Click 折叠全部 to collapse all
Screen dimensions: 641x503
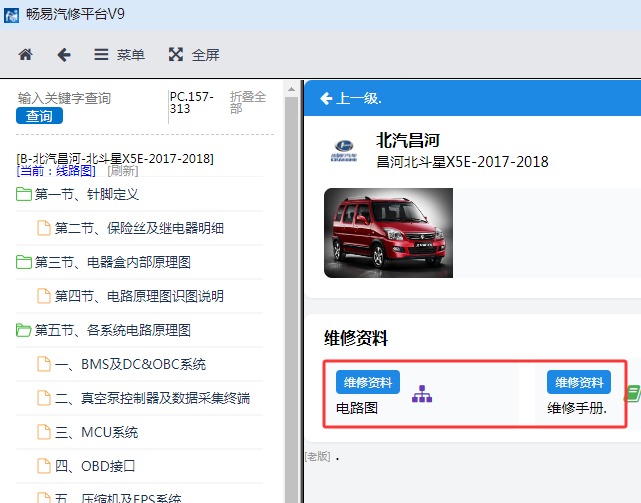coord(247,102)
